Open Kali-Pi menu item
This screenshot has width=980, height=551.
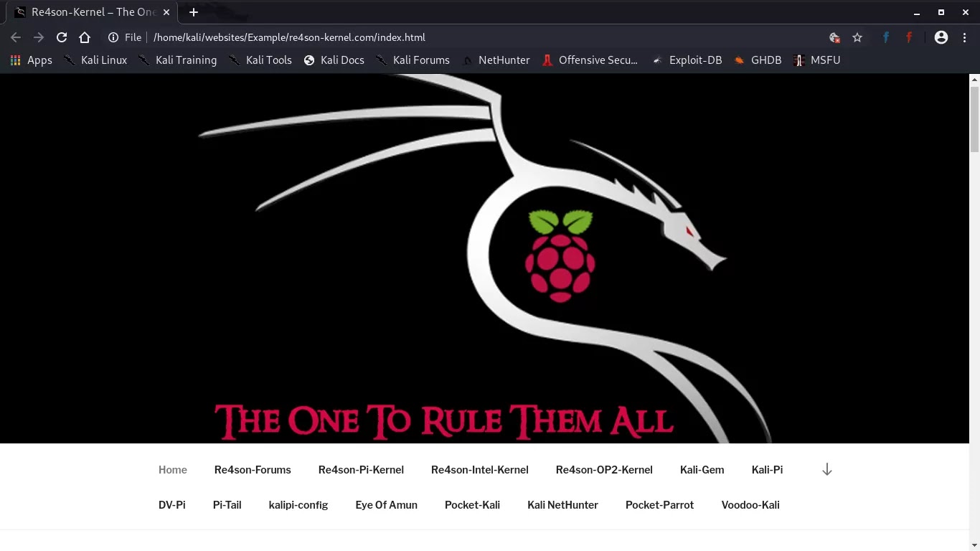(767, 470)
